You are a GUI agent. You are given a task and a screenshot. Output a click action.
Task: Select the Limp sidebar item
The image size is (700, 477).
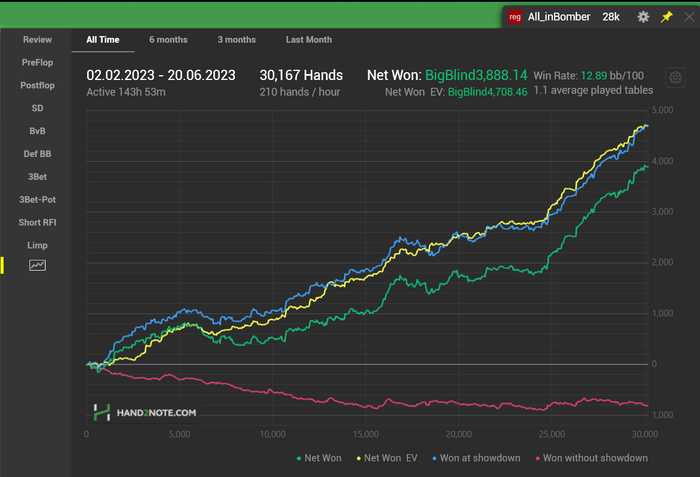(x=38, y=245)
